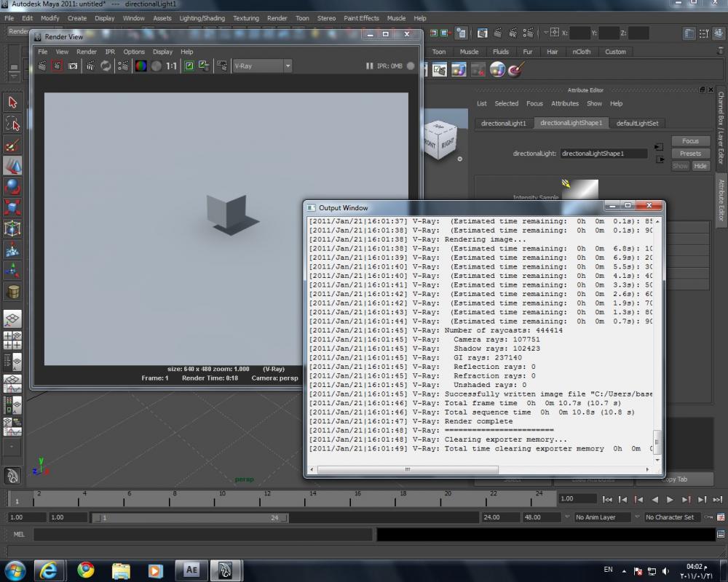The image size is (728, 582).
Task: Click the Output Window horizontal scrollbar
Action: [x=408, y=470]
